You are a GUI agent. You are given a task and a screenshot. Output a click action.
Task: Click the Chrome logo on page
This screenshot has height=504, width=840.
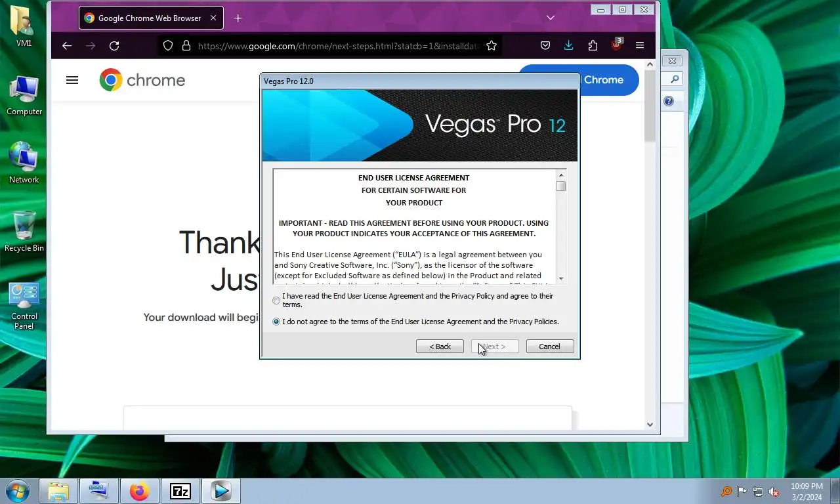pyautogui.click(x=142, y=80)
